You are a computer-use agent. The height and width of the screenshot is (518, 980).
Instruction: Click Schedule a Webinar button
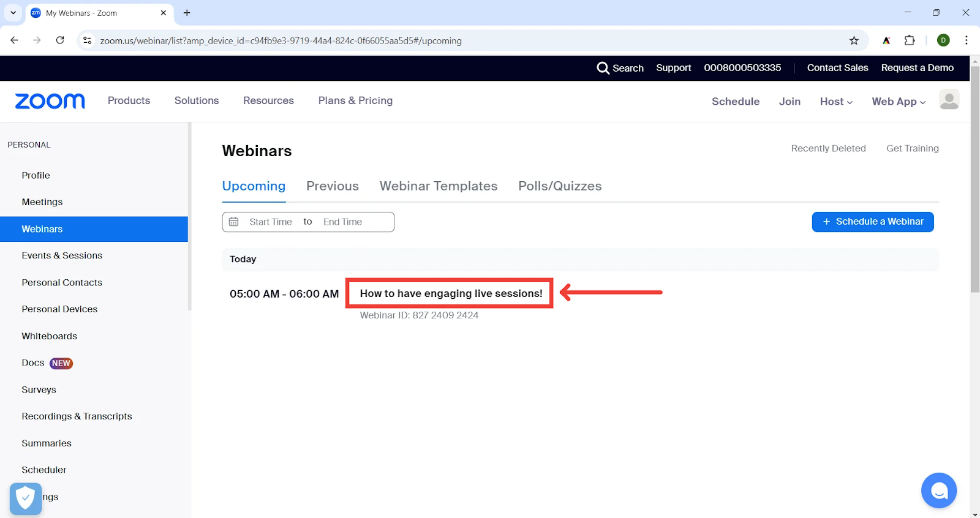click(873, 222)
